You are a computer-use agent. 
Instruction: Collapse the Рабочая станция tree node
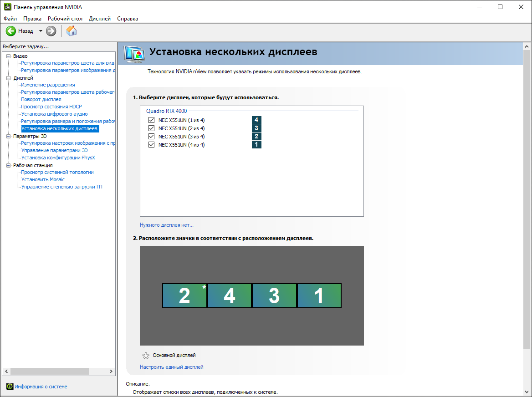[x=9, y=165]
